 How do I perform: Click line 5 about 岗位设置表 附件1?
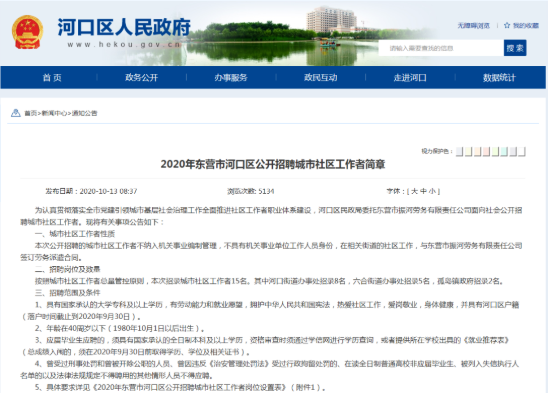click(x=181, y=387)
